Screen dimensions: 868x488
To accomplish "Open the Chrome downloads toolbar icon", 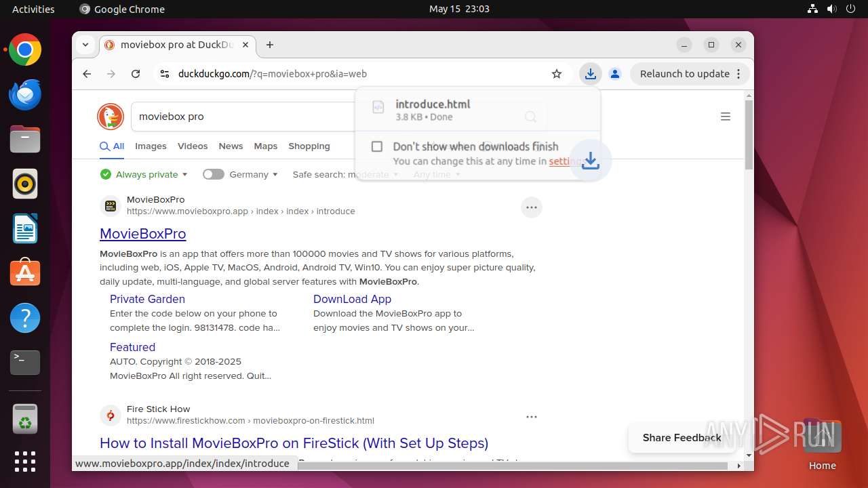I will point(591,74).
